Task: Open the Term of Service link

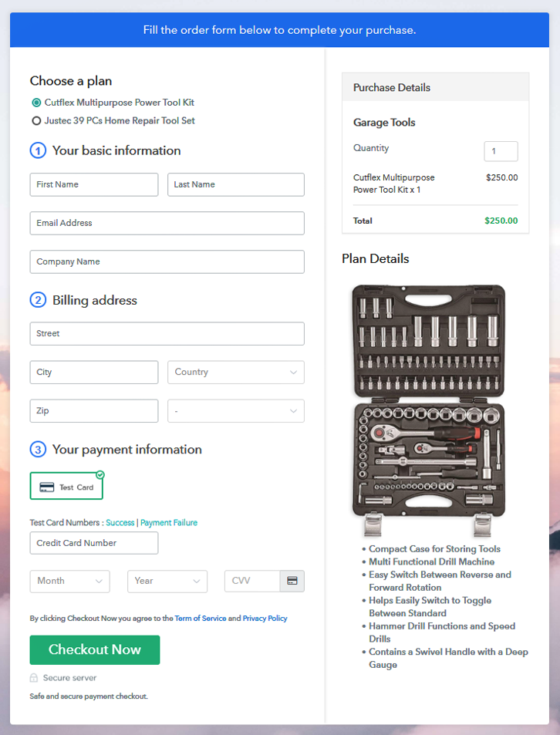Action: [201, 619]
